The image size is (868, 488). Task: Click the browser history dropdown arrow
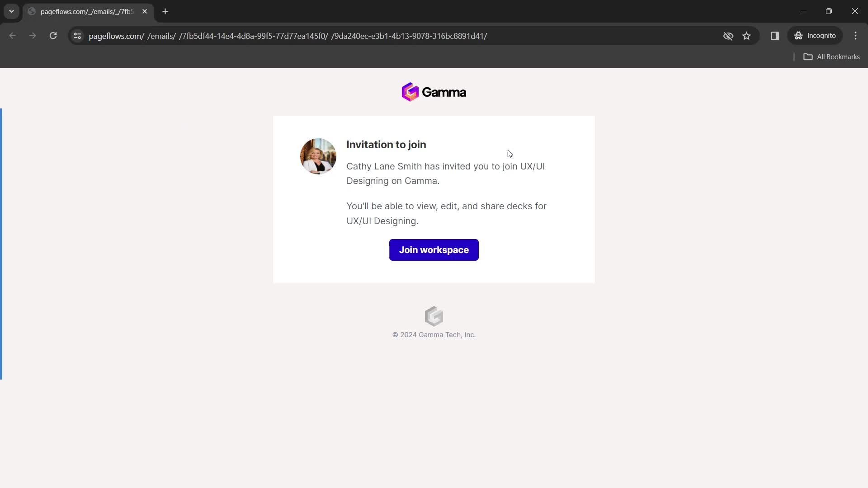click(x=11, y=11)
